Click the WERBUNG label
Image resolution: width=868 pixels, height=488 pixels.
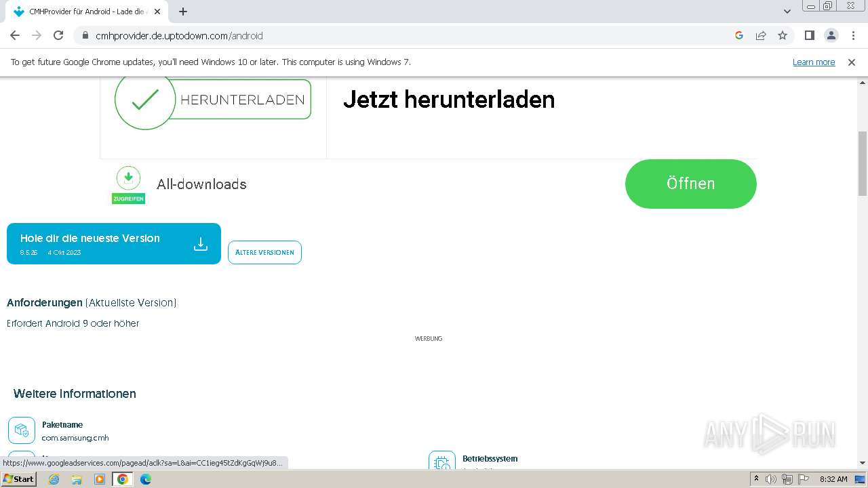point(429,338)
